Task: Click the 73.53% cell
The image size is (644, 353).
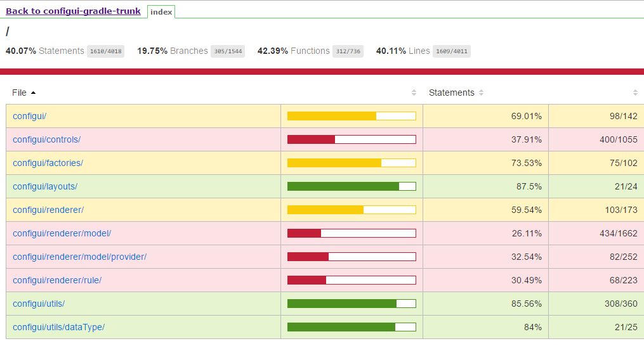Action: tap(485, 163)
